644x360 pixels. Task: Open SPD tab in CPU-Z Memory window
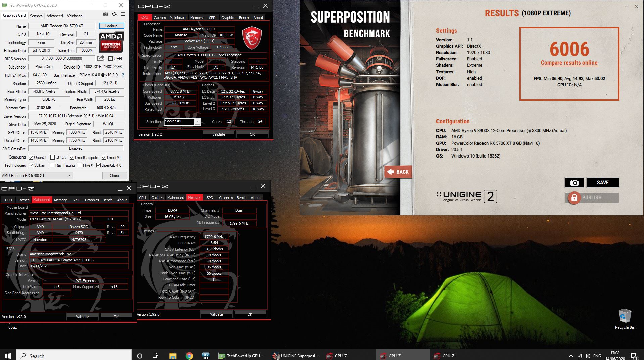[210, 197]
